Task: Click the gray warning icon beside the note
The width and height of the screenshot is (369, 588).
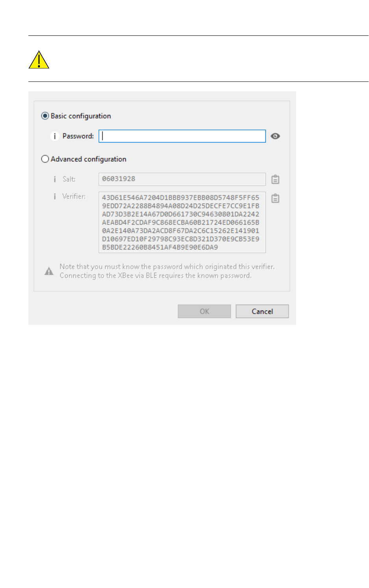Action: coord(49,271)
